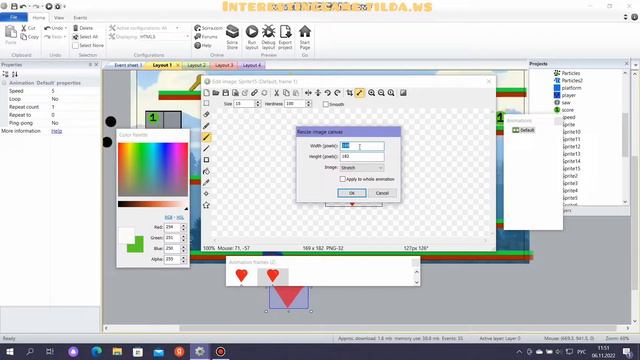Click the RGB link in Color Palette
This screenshot has height=360, width=640.
[168, 218]
